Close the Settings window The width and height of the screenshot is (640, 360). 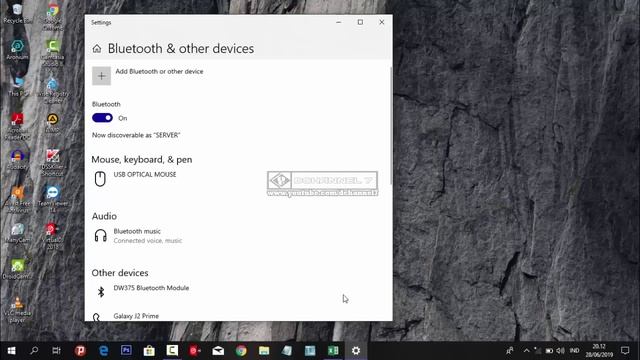382,22
